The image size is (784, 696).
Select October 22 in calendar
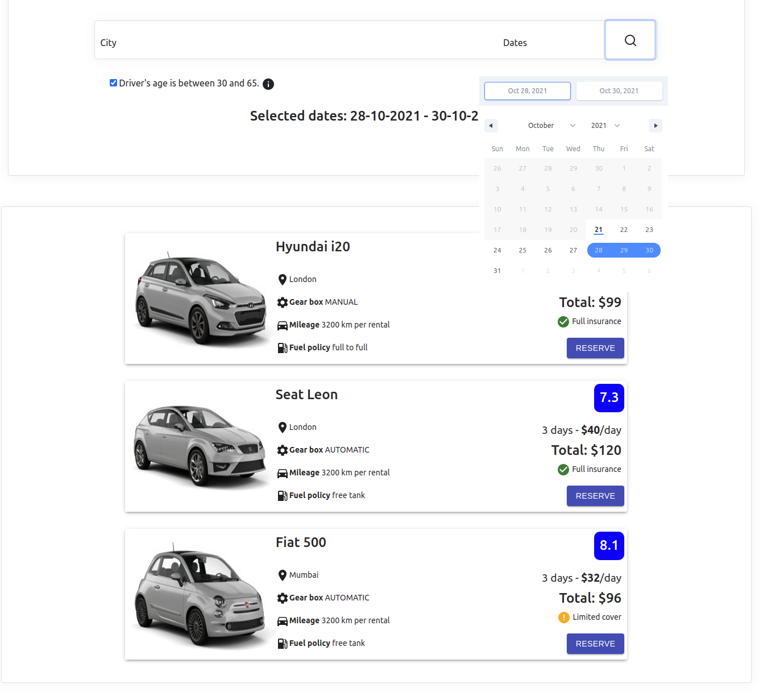[624, 230]
